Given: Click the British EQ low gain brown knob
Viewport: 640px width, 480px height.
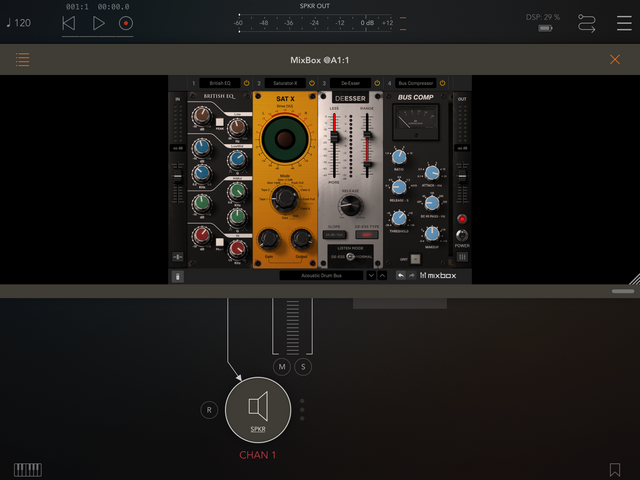Looking at the screenshot, I should tap(202, 116).
